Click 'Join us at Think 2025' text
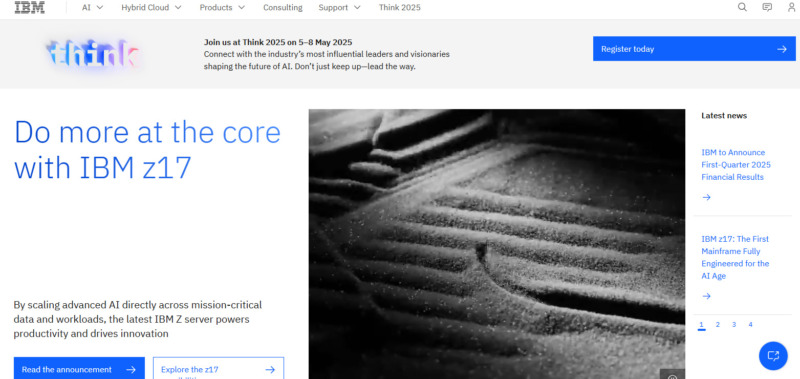 coord(278,42)
